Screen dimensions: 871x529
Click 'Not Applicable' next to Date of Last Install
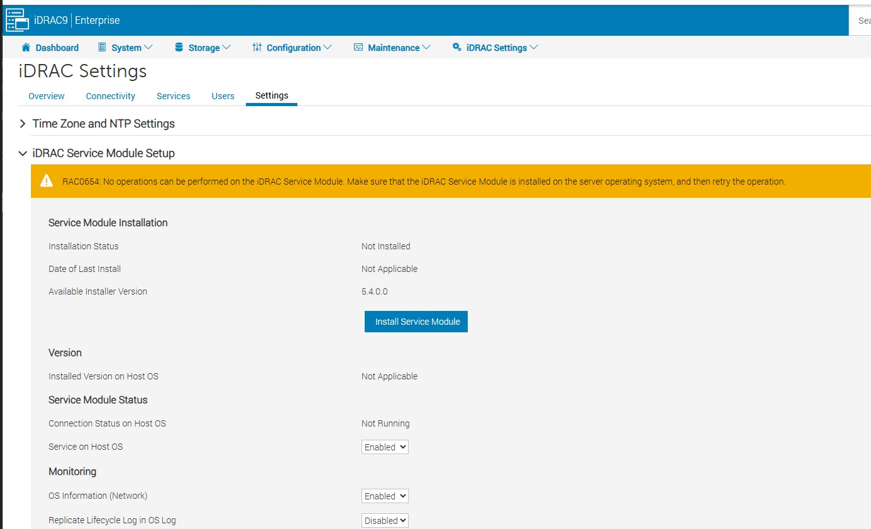tap(389, 269)
